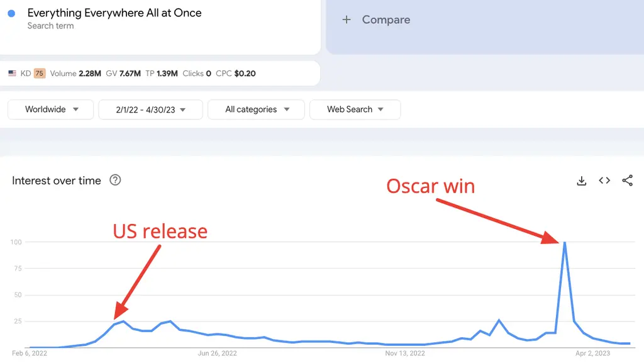
Task: Open the Worldwide region dropdown
Action: (x=50, y=109)
